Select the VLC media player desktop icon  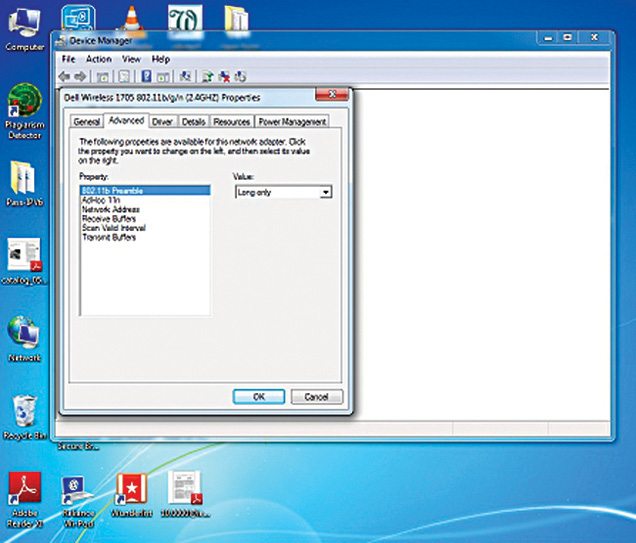pos(130,18)
